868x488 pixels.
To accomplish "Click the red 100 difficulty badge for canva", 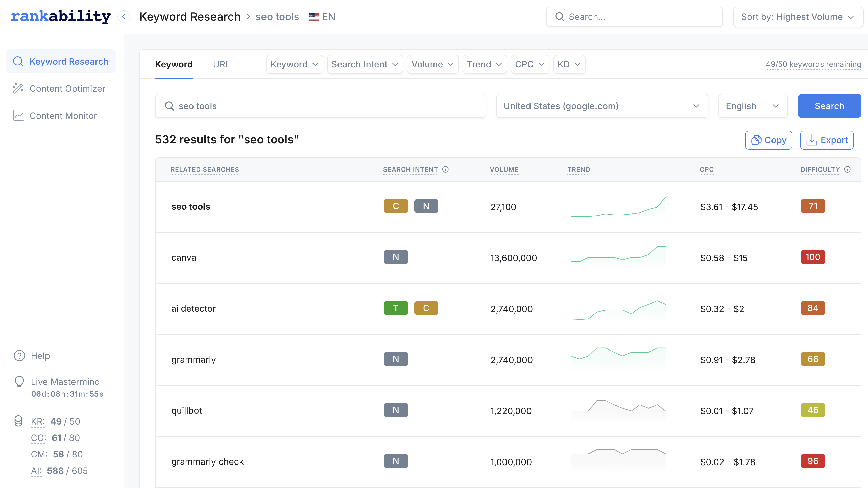I will click(x=812, y=257).
